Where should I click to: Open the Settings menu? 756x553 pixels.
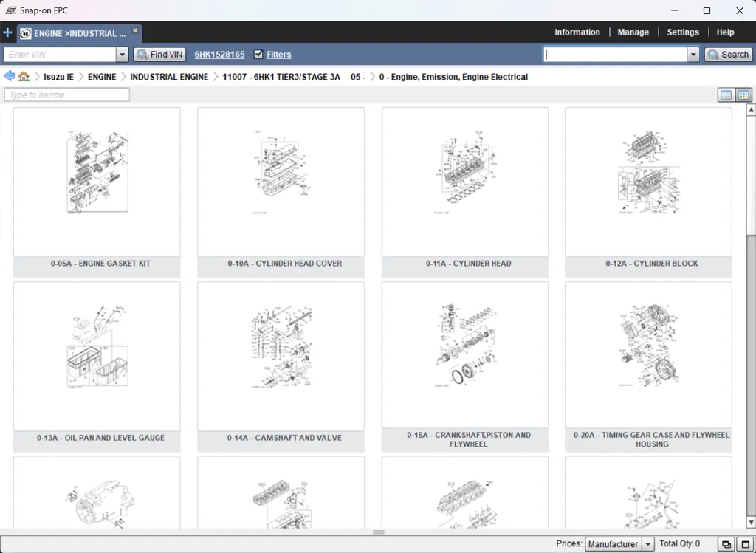click(x=683, y=32)
